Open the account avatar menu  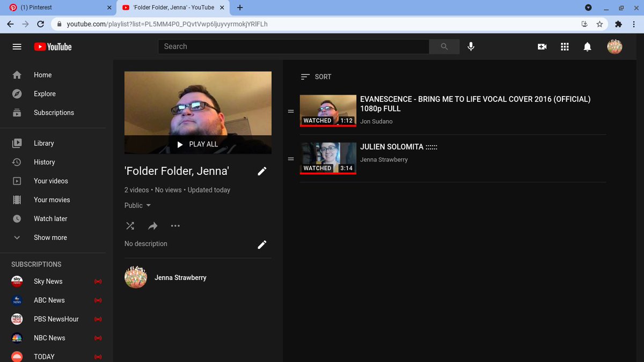(614, 47)
